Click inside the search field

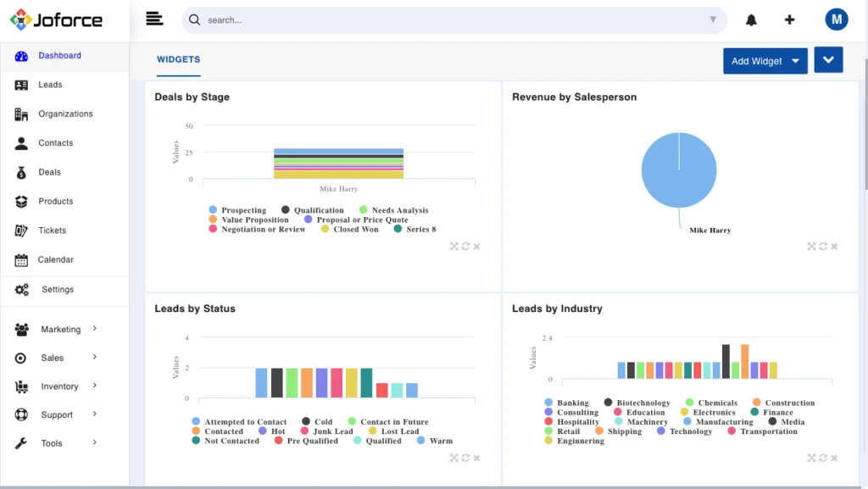click(x=424, y=18)
